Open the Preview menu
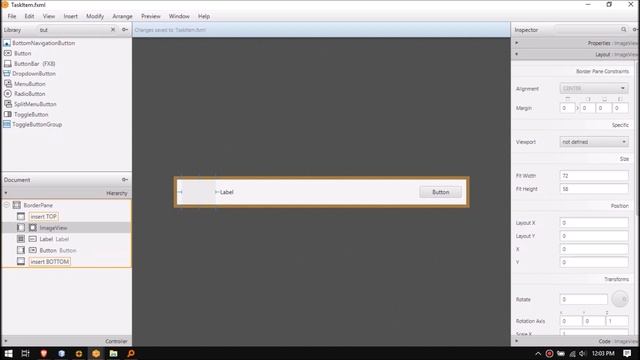Viewport: 640px width, 360px height. (151, 16)
